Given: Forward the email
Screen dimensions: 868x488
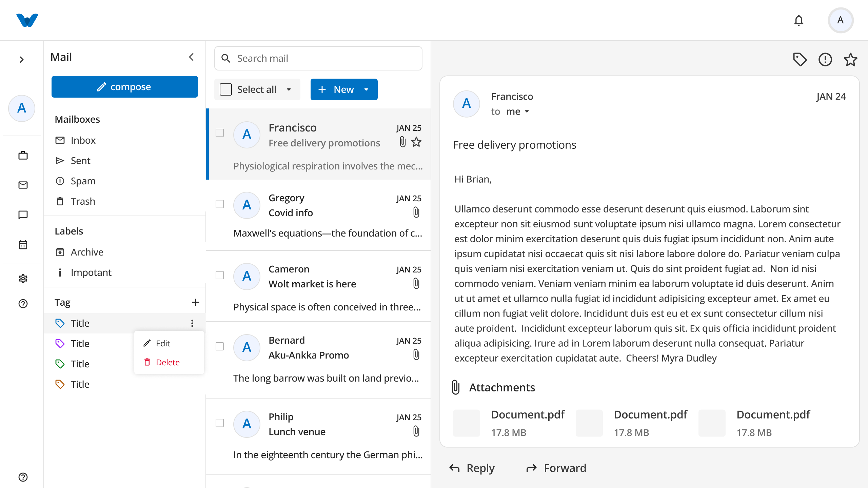Looking at the screenshot, I should (556, 468).
